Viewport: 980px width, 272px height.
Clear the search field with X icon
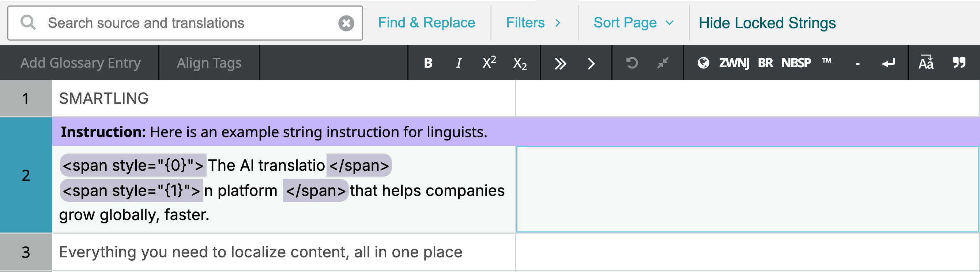346,23
